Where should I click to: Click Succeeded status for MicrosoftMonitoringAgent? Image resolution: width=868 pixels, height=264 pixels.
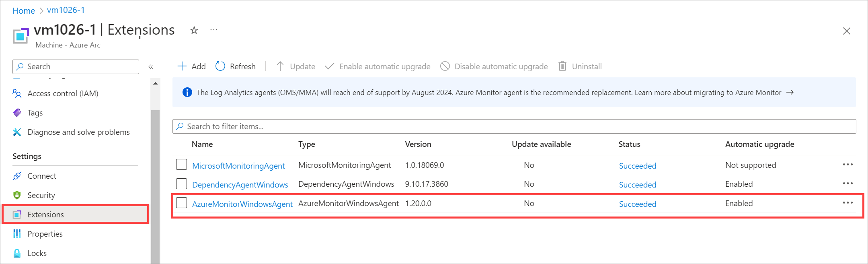638,166
